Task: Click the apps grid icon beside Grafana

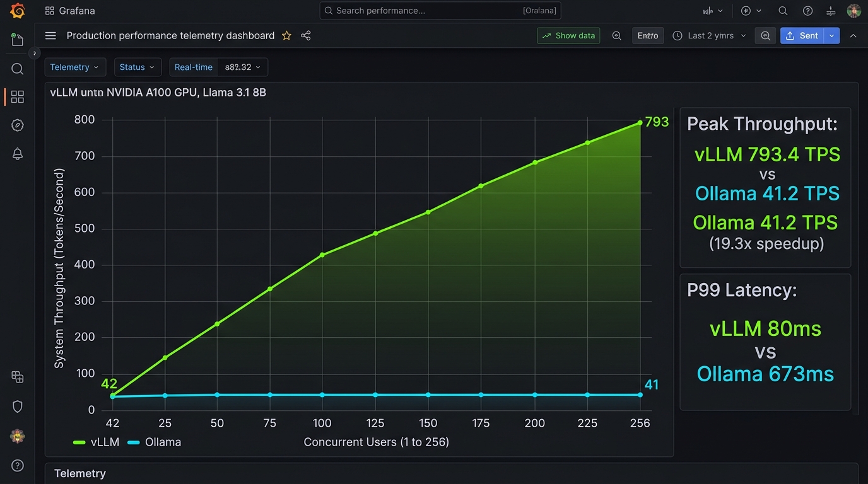Action: pos(50,11)
